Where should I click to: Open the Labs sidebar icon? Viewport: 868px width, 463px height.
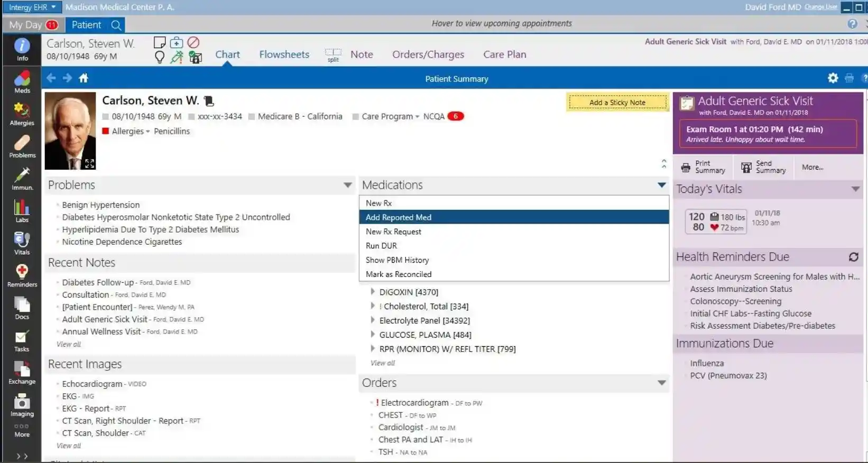[22, 211]
